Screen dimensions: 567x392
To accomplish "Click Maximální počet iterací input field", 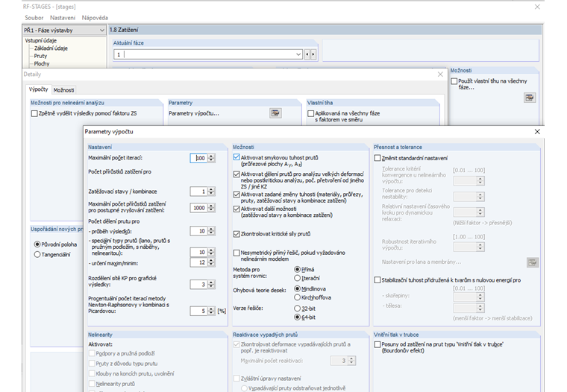I will pos(198,158).
